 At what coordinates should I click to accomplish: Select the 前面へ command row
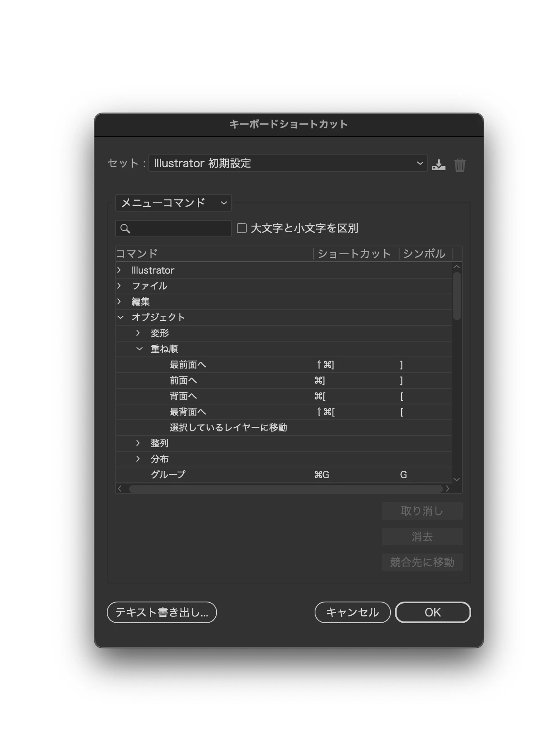[x=284, y=380]
